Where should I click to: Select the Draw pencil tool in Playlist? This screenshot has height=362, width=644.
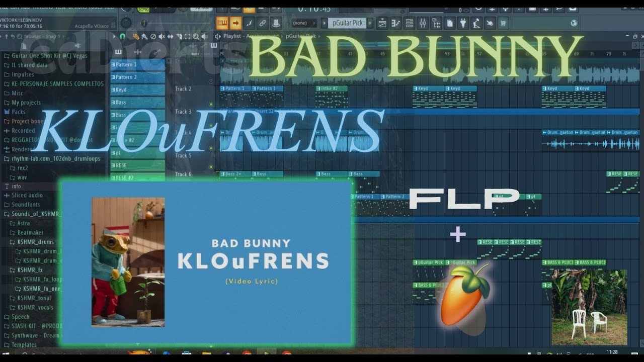(x=136, y=37)
